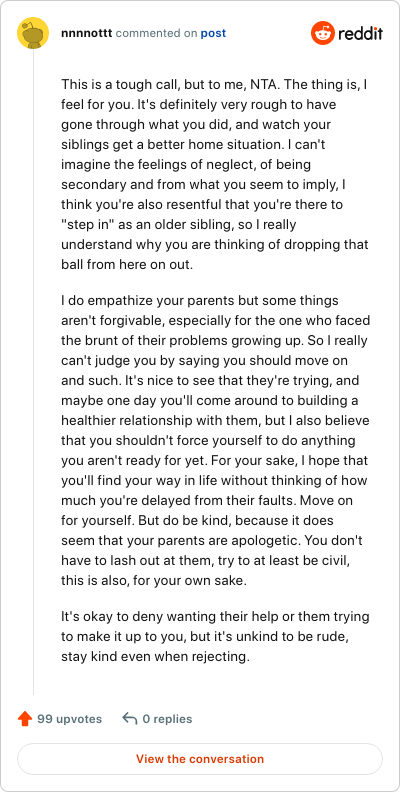Open the nnnnottt username profile
Image resolution: width=400 pixels, height=792 pixels.
[x=86, y=33]
